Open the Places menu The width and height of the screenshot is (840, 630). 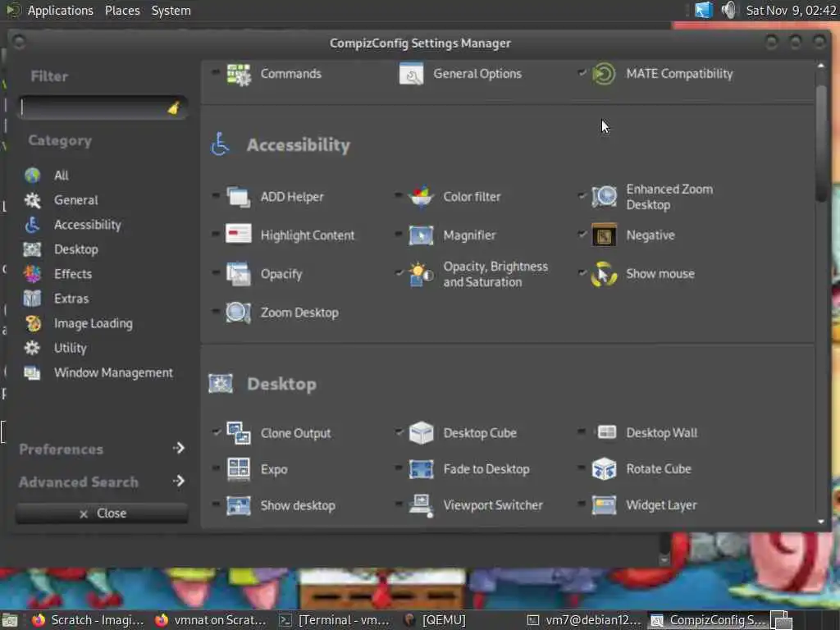tap(122, 10)
